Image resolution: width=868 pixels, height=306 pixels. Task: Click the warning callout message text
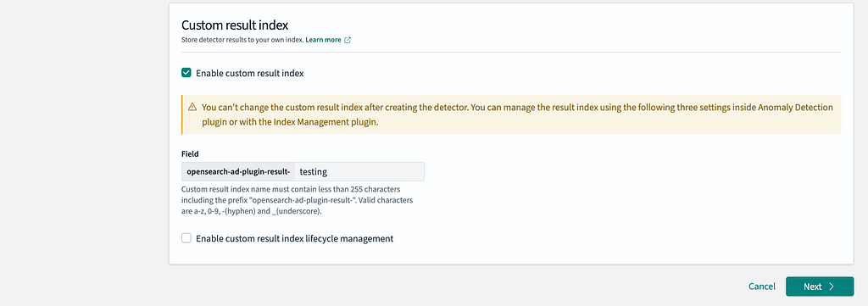tap(517, 114)
